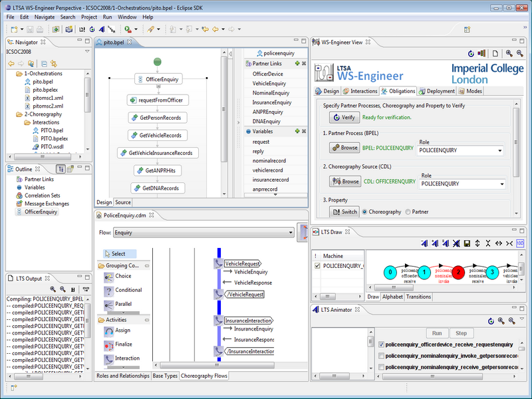Click the Navigator back arrow icon
Viewport: 532px width, 399px height.
pyautogui.click(x=11, y=63)
